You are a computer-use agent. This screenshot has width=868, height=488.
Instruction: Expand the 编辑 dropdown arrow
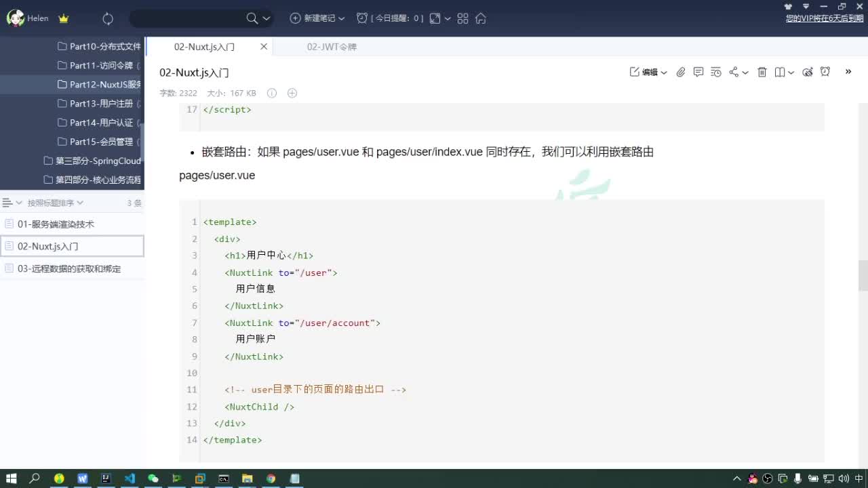coord(664,73)
